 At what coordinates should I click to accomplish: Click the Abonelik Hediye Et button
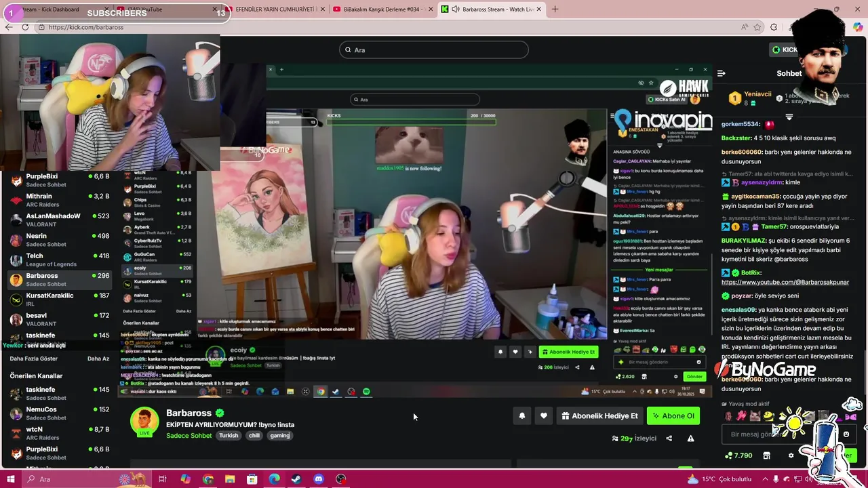point(599,416)
